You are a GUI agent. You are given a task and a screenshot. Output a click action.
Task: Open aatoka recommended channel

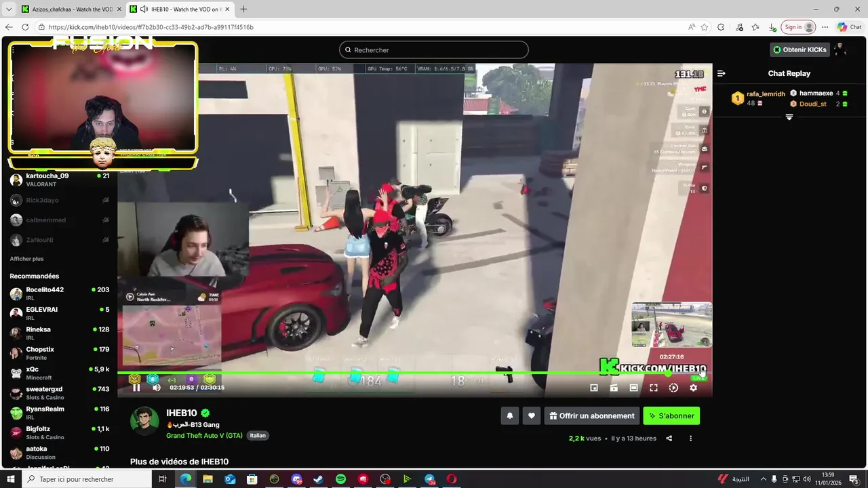tap(60, 453)
